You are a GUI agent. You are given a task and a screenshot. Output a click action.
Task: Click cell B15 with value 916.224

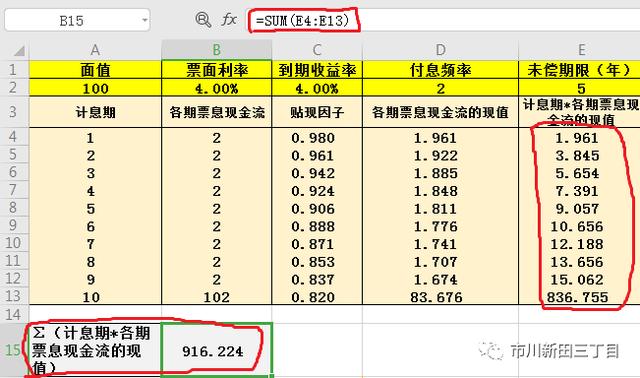pos(217,350)
